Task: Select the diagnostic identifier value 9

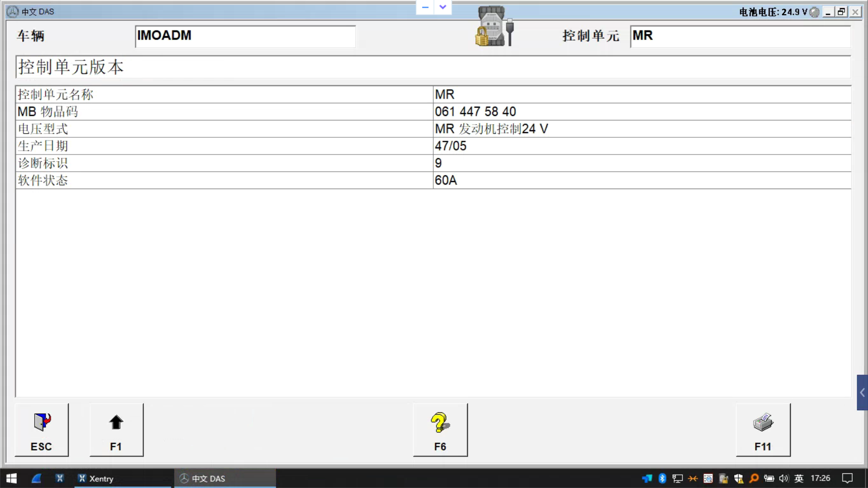Action: [x=438, y=163]
